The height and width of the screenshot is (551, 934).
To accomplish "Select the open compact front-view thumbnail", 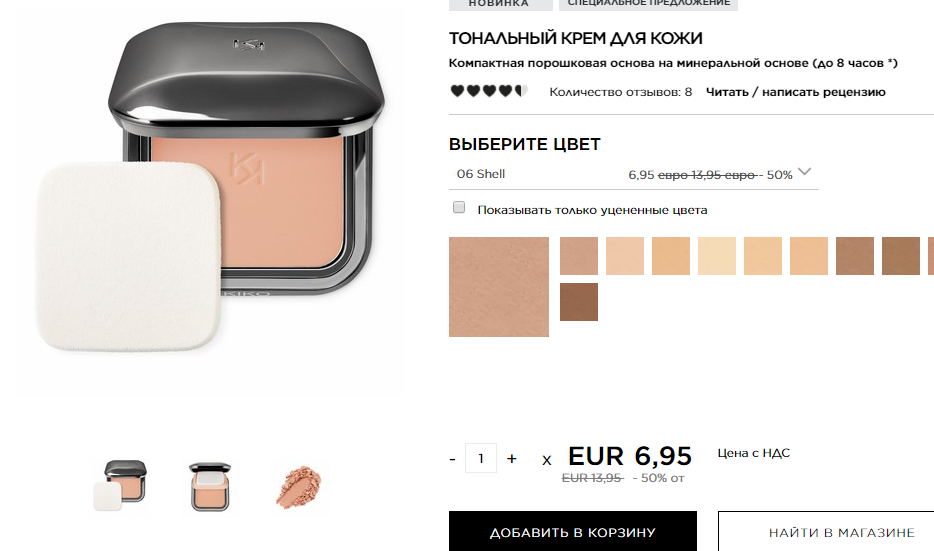I will point(210,486).
